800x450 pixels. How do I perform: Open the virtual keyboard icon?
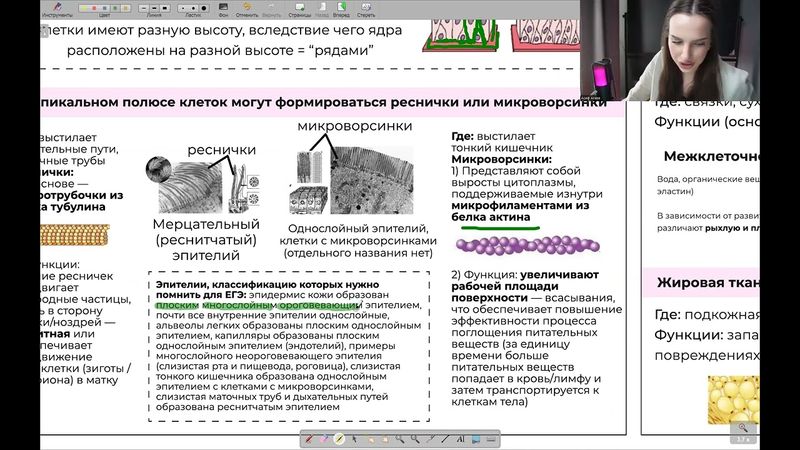491,440
